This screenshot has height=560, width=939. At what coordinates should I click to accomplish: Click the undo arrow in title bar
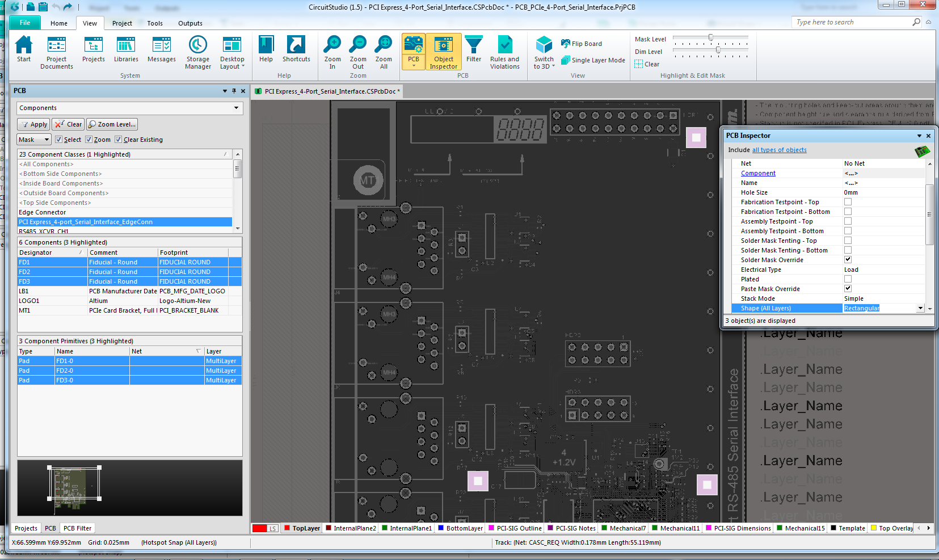[x=56, y=7]
